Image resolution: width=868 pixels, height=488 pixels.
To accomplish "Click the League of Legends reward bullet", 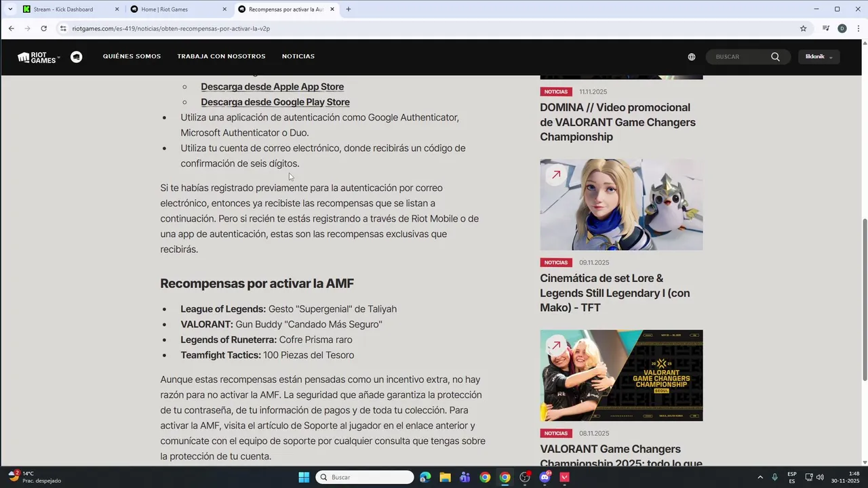I will coord(288,309).
